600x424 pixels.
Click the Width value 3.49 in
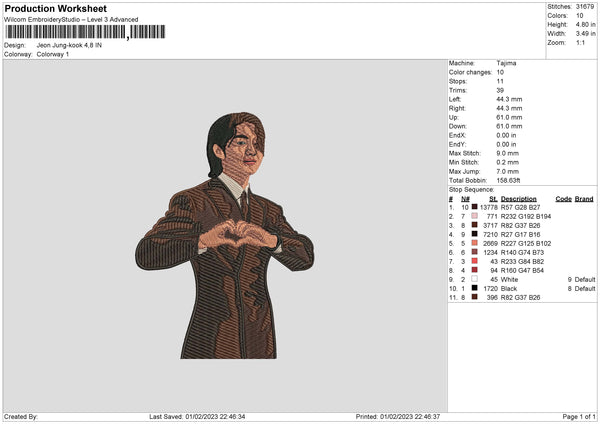pyautogui.click(x=585, y=34)
